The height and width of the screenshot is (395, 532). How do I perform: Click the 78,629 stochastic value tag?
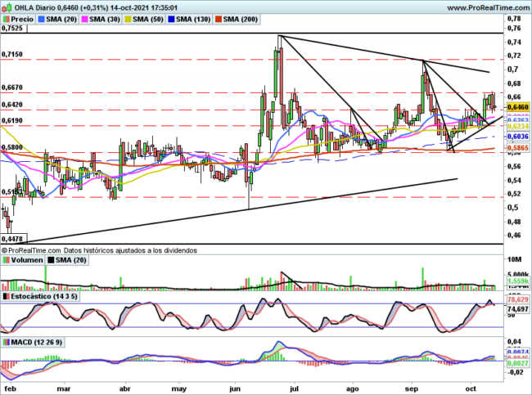click(518, 299)
